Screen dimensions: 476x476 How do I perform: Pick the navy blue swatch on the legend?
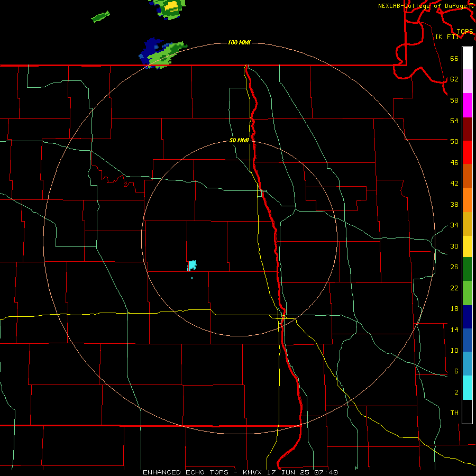pyautogui.click(x=467, y=317)
